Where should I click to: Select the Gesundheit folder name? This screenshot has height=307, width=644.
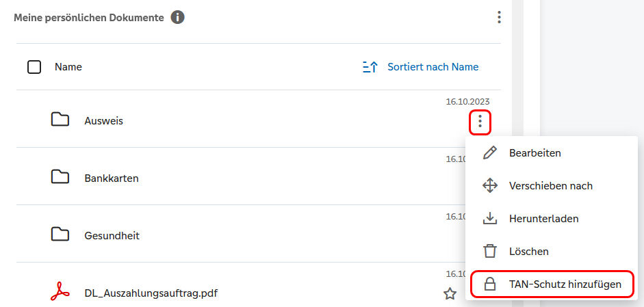click(112, 236)
